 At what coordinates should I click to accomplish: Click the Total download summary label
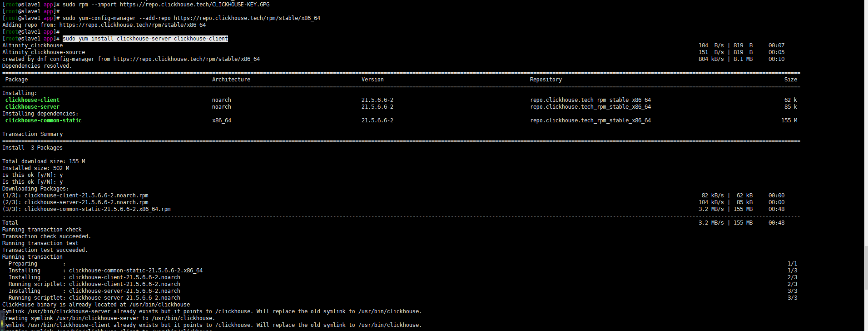[x=10, y=223]
